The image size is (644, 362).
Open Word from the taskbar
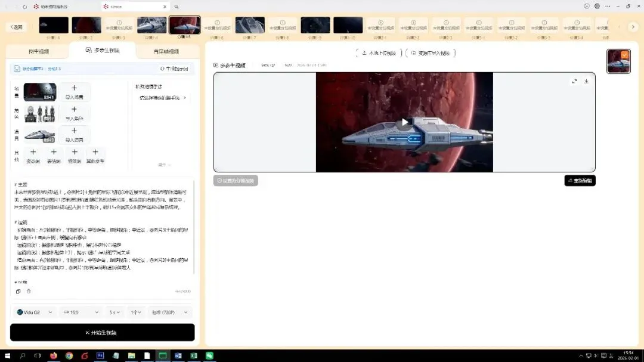178,355
